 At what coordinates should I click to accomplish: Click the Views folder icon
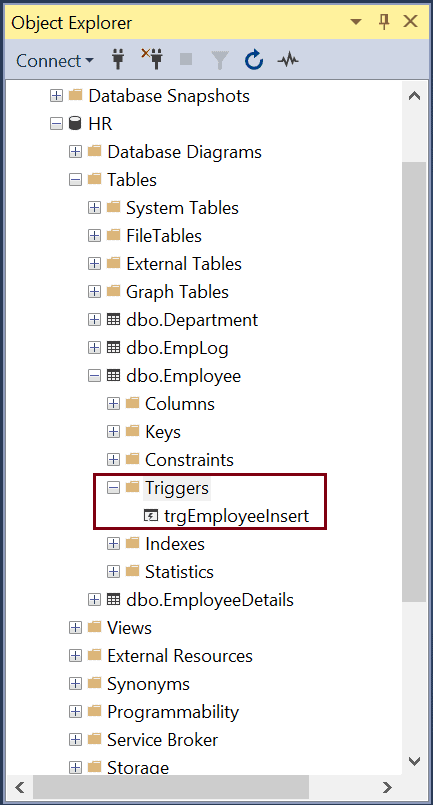point(94,627)
